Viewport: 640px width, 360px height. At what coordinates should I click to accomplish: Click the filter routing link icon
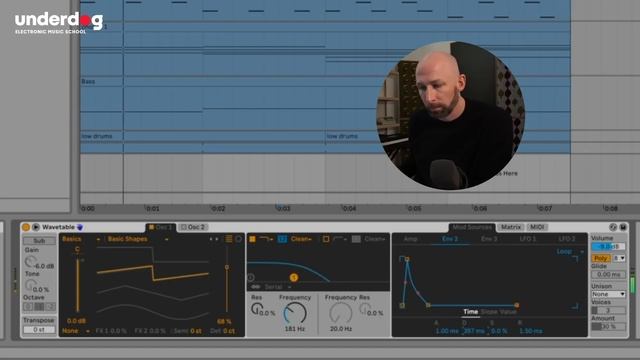coord(256,287)
